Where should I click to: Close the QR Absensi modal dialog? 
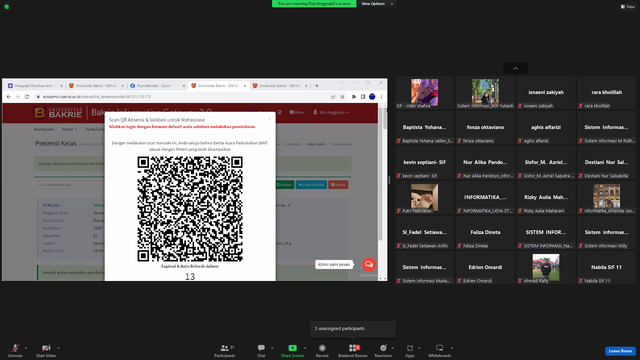click(x=269, y=119)
